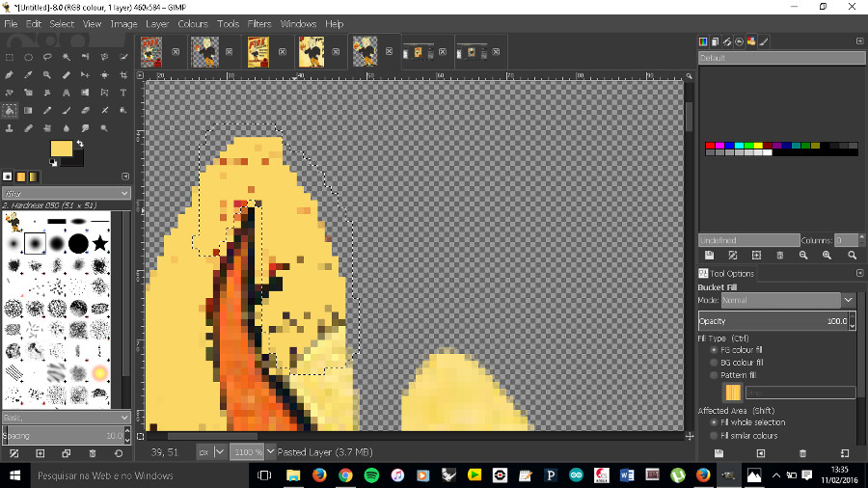Viewport: 868px width, 488px height.
Task: Select the Smudge tool
Action: pyautogui.click(x=85, y=128)
